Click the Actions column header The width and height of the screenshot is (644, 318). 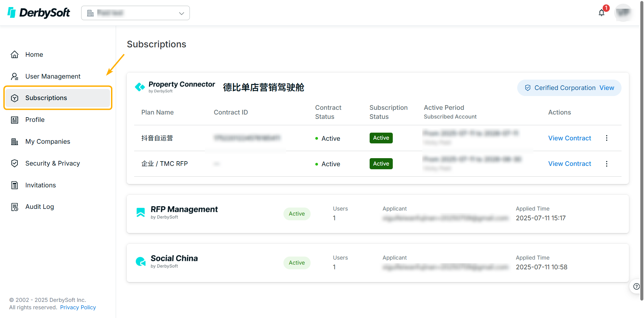pyautogui.click(x=559, y=112)
